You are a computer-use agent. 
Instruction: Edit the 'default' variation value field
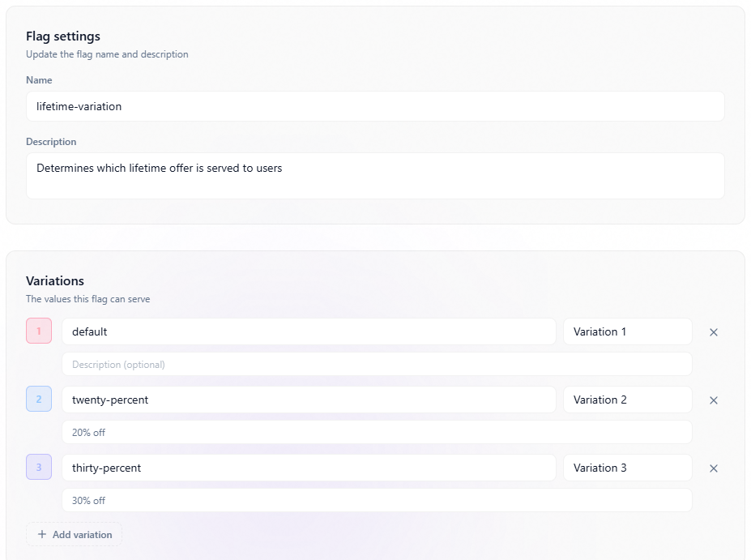pyautogui.click(x=309, y=331)
